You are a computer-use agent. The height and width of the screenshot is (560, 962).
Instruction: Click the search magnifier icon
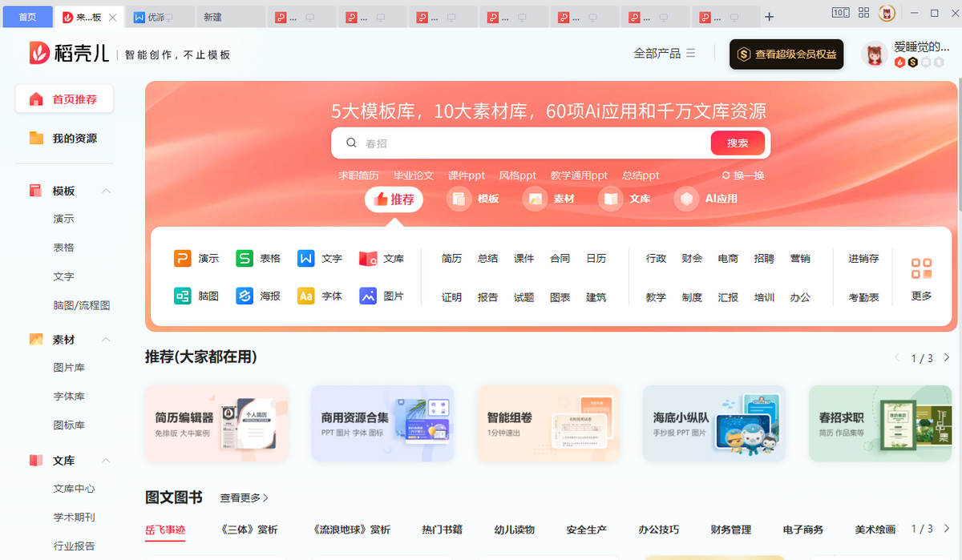point(351,143)
